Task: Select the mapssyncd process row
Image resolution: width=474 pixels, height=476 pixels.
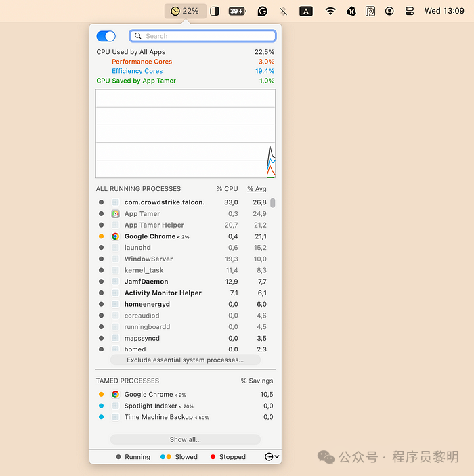Action: [x=182, y=338]
